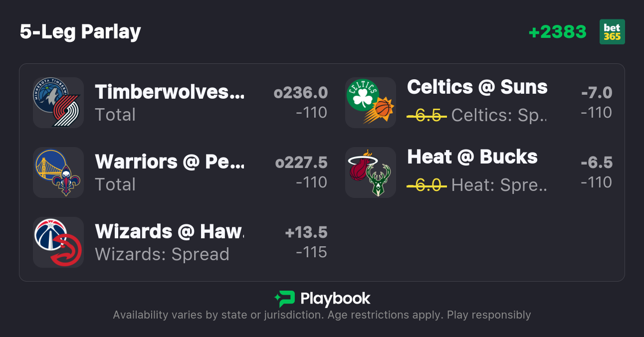The height and width of the screenshot is (337, 644).
Task: Click the crossed-out 6.0 Heat line
Action: 427,185
